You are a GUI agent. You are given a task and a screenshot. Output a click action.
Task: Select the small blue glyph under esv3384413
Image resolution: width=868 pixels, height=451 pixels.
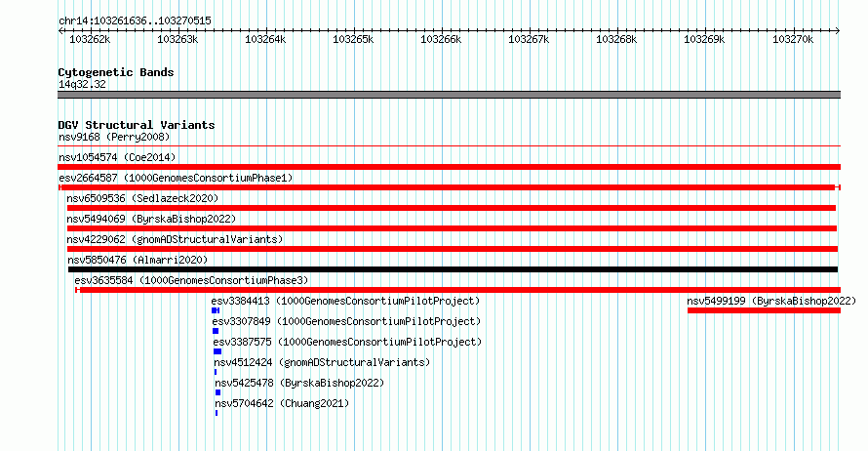point(216,310)
